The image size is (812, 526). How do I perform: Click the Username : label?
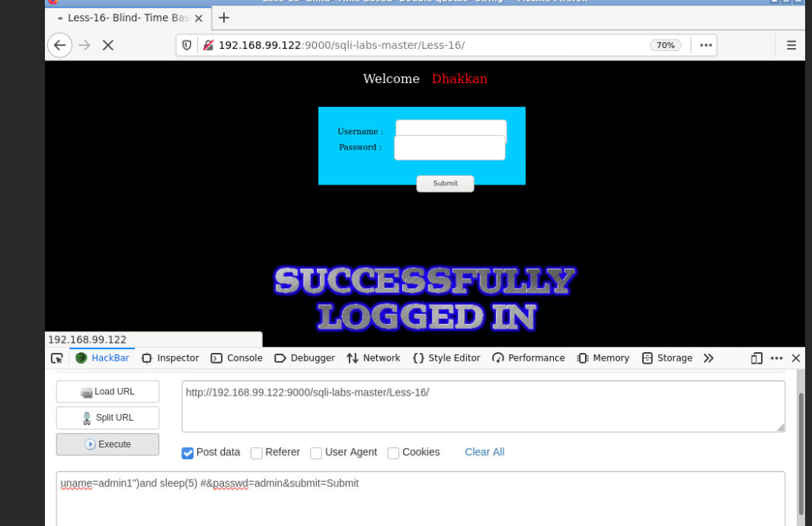click(x=360, y=132)
